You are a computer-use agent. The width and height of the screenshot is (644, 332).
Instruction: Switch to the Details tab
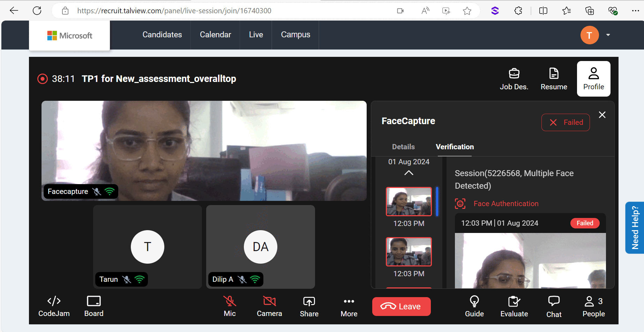click(403, 147)
